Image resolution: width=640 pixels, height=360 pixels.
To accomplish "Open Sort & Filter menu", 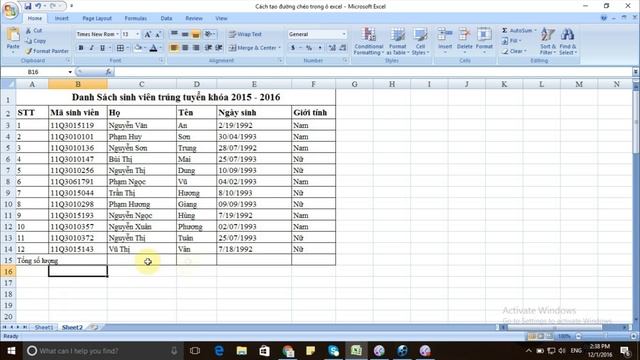I will click(547, 41).
